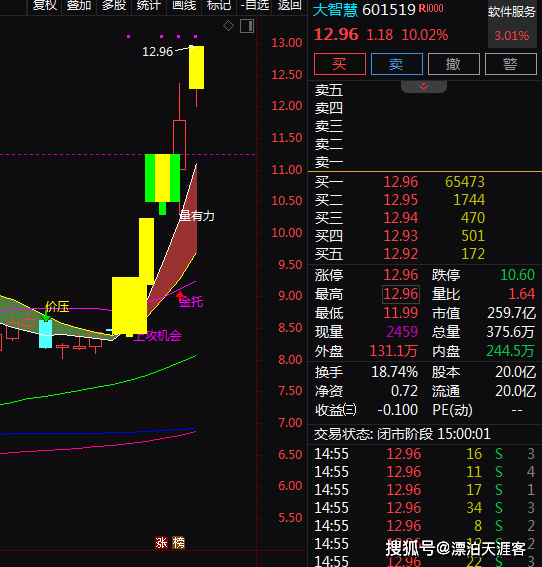Click the tick row with volume 34
This screenshot has height=567, width=542.
point(424,508)
